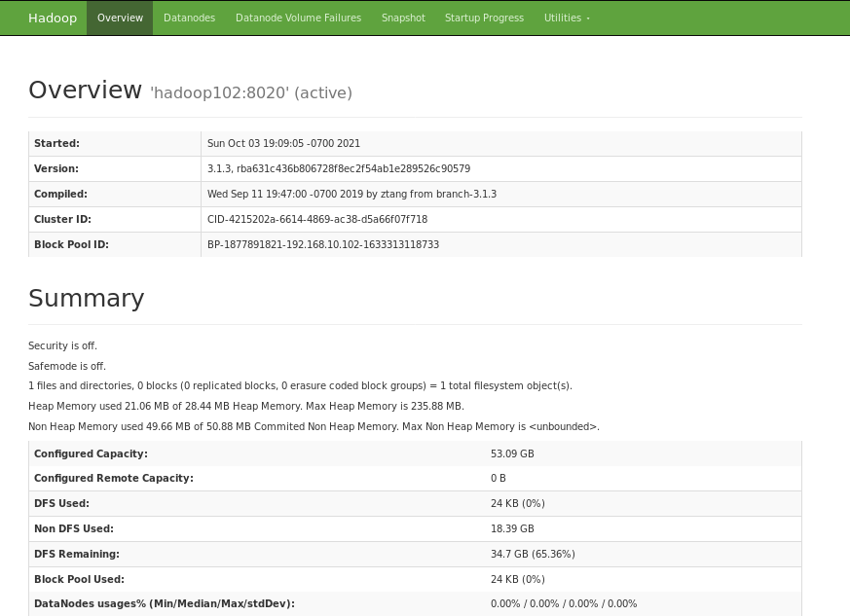Select Block Pool Used value 24 KB (0%)
Viewport: 850px width, 616px height.
[x=518, y=579]
